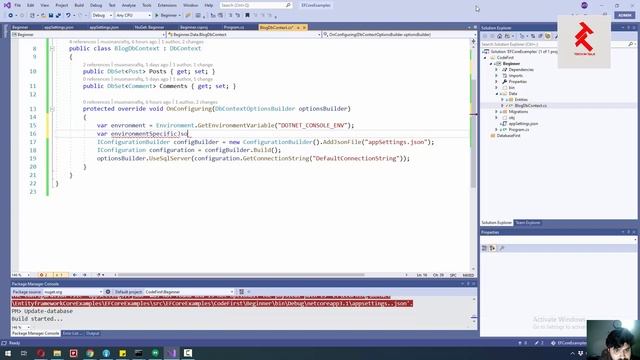Switch to the Team Explorer tab

(x=527, y=223)
